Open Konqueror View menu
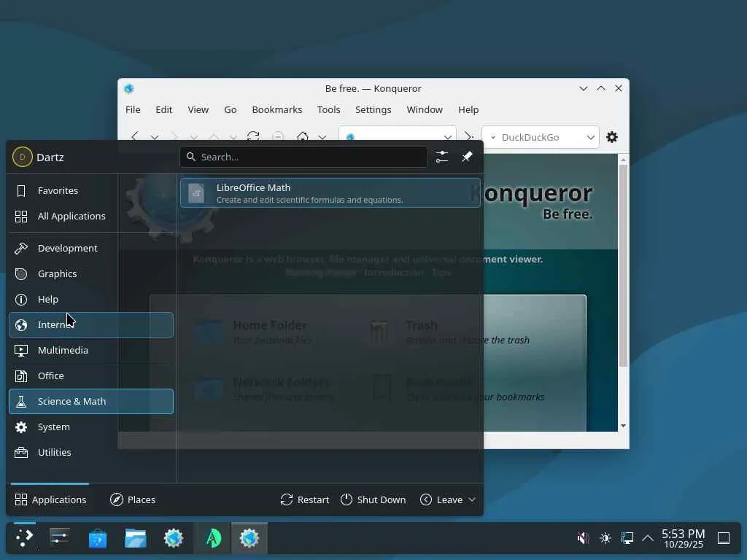 tap(198, 109)
